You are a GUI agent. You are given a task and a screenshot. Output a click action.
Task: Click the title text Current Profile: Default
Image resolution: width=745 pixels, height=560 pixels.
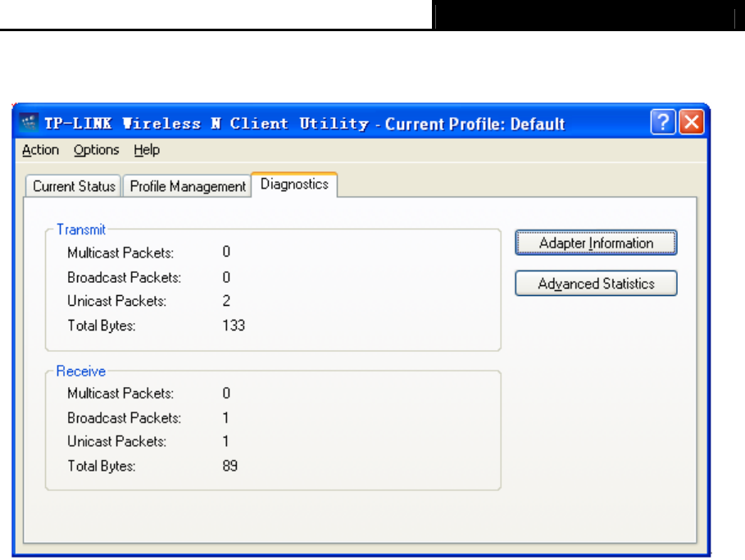click(x=475, y=124)
